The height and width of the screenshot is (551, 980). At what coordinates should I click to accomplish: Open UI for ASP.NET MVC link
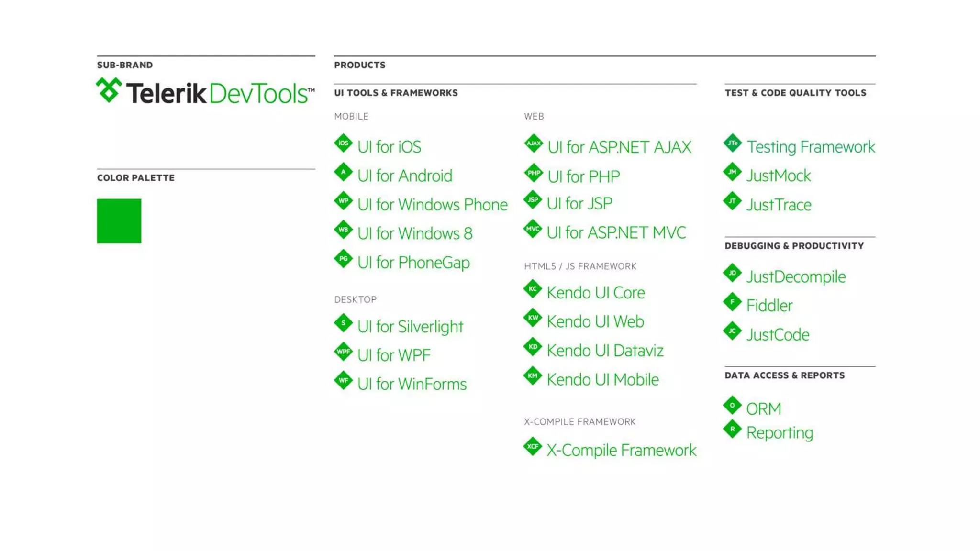pos(616,233)
